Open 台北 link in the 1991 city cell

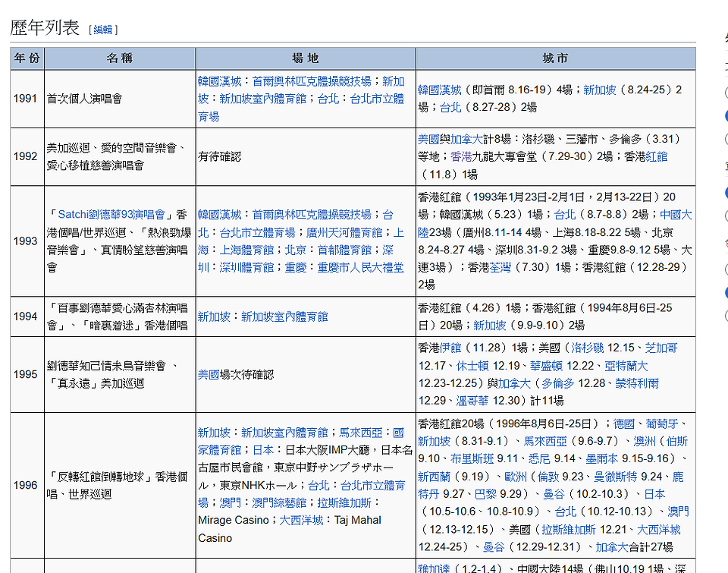[x=450, y=107]
